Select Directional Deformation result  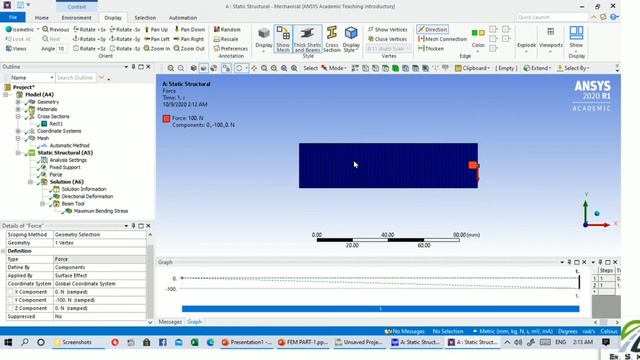87,196
